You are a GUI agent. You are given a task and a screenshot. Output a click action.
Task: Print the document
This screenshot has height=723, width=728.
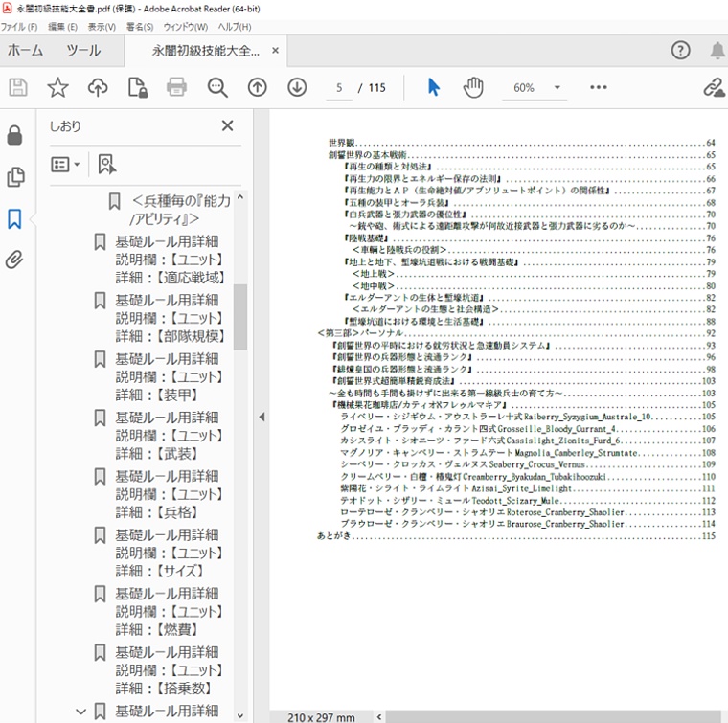[x=177, y=87]
